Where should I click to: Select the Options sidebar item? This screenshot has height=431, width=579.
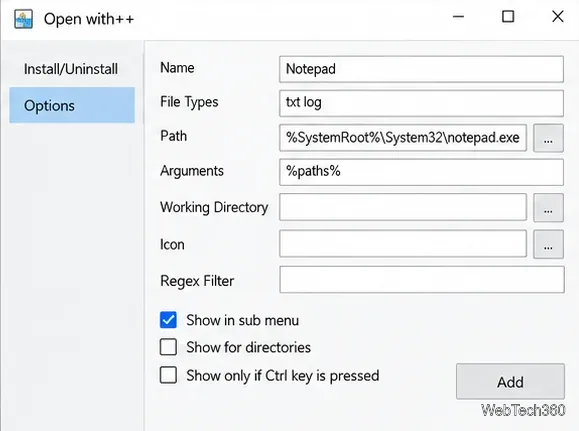tap(72, 105)
